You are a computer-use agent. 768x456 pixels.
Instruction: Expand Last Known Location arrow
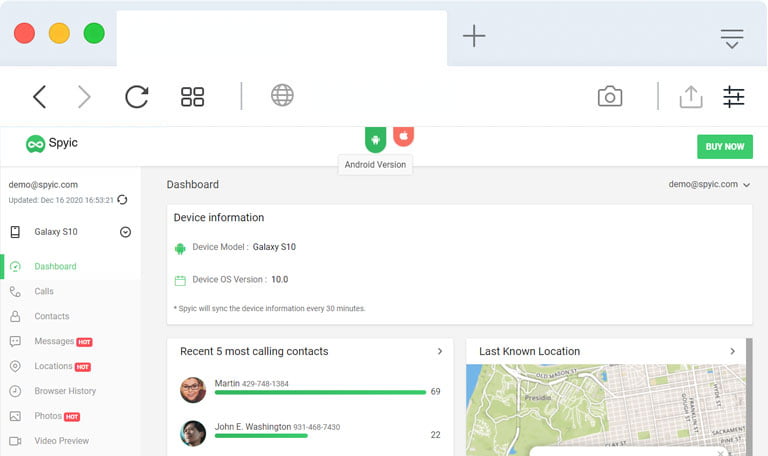click(x=732, y=351)
